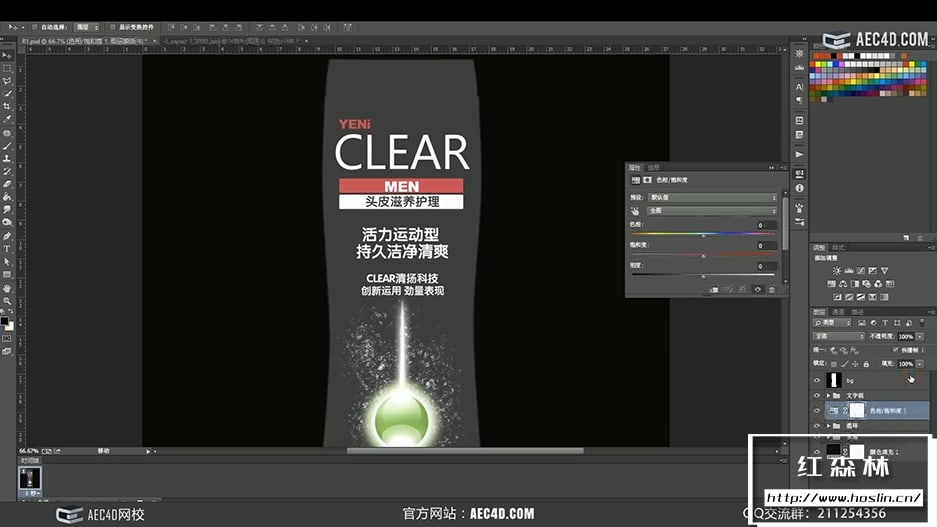Switch to the second document tab
937x527 pixels.
coord(232,41)
